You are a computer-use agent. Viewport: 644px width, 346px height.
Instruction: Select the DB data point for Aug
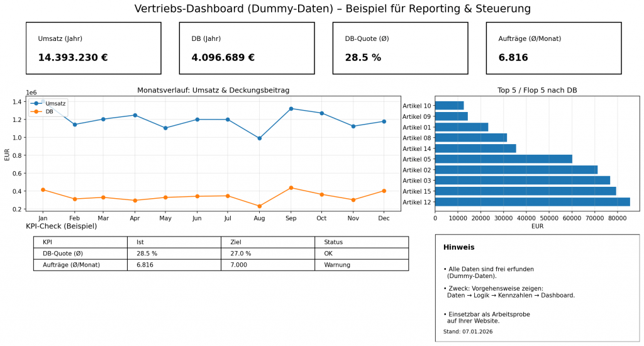coord(259,206)
